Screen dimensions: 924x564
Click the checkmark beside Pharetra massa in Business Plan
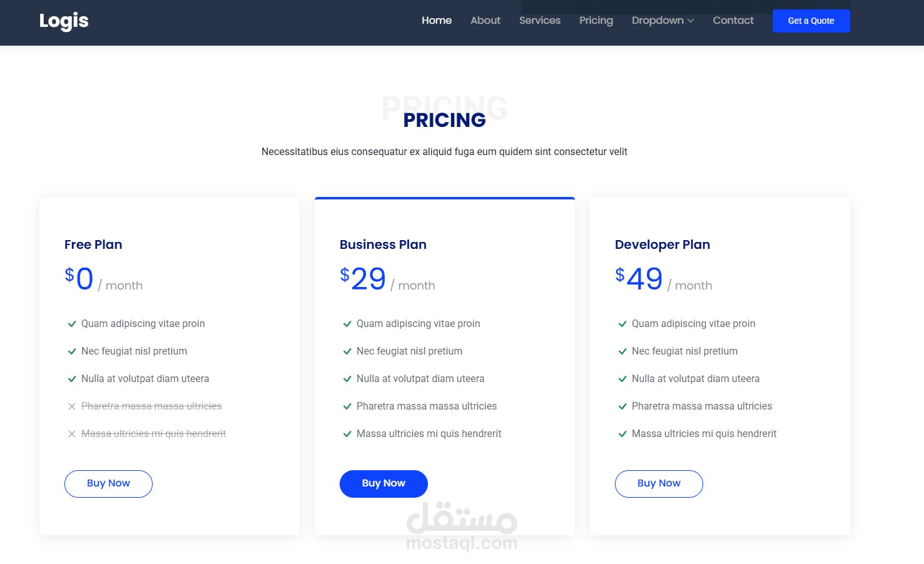[x=347, y=406]
